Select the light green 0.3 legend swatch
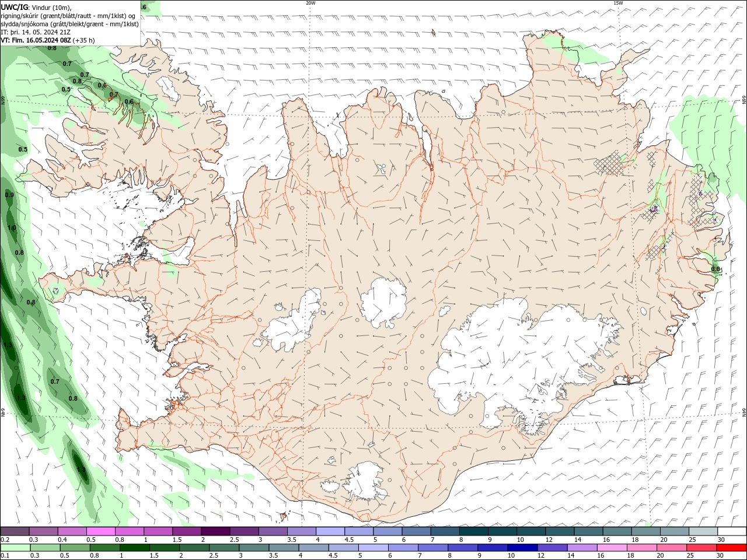Viewport: 747px width, 560px height. tap(45, 548)
